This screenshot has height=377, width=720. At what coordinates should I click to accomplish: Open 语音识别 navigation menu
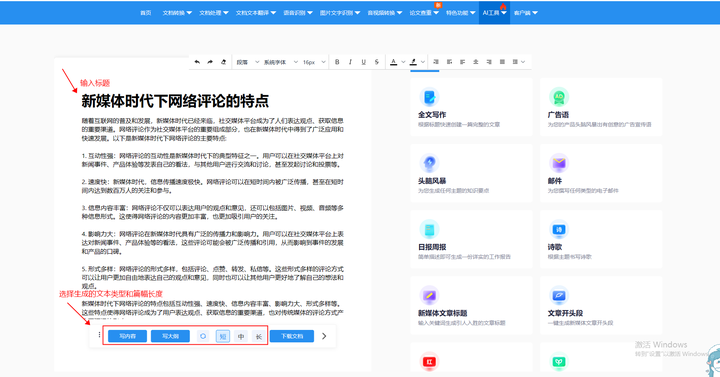click(298, 13)
